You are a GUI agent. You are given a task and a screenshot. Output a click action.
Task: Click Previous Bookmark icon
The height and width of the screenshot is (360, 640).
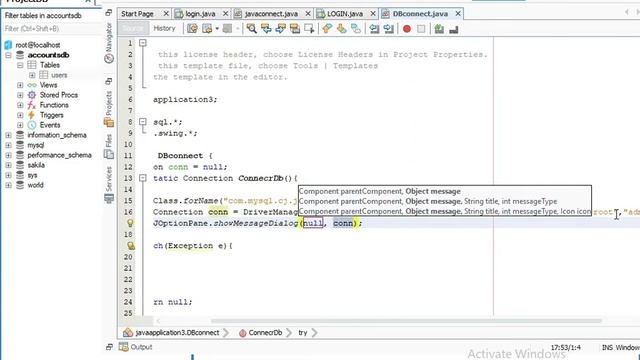pos(327,29)
